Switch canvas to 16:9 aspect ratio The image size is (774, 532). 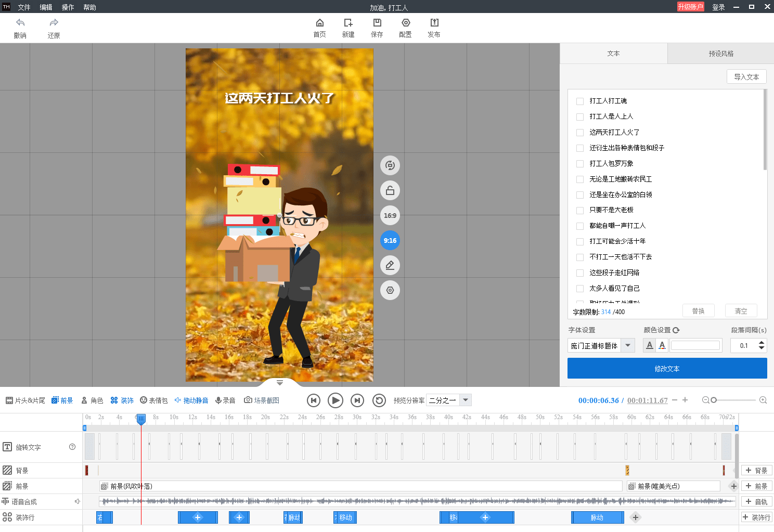point(390,215)
